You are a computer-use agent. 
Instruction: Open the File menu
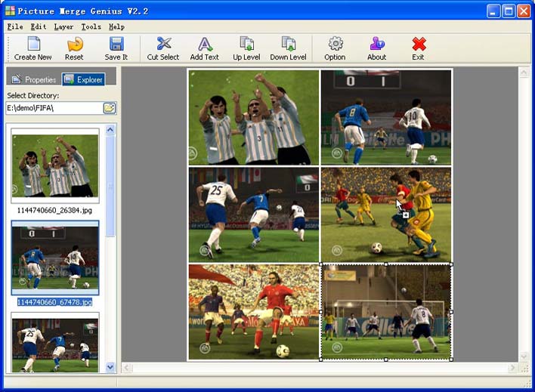tap(15, 26)
